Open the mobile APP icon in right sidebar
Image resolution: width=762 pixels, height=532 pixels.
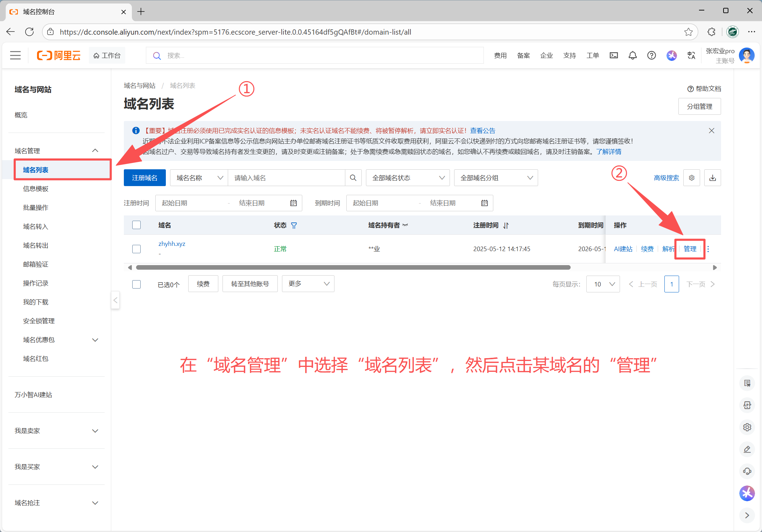coord(747,405)
